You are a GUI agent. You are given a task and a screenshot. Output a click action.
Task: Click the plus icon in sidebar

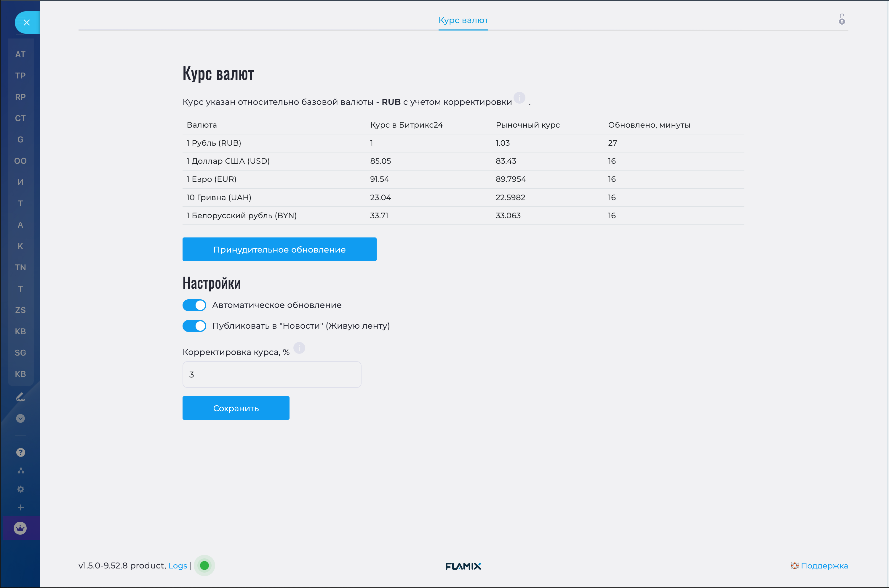coord(21,507)
